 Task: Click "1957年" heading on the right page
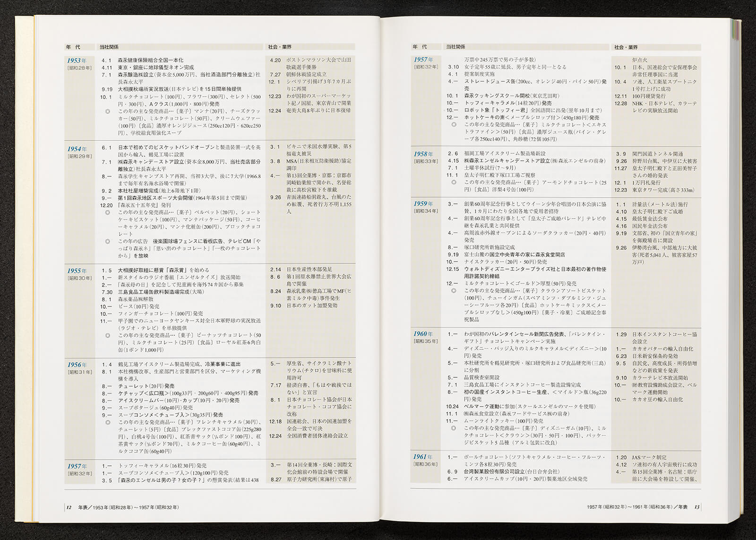point(423,60)
